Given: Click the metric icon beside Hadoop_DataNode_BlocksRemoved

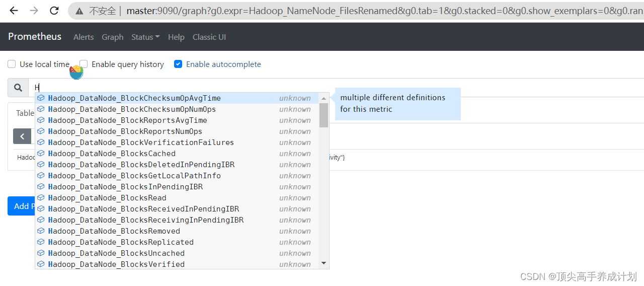Looking at the screenshot, I should [x=41, y=231].
